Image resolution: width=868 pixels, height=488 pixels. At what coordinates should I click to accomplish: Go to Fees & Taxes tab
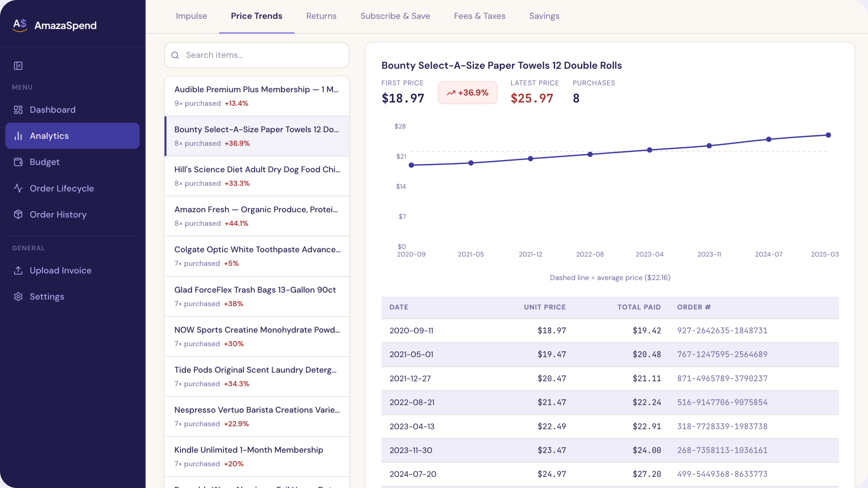[x=479, y=16]
